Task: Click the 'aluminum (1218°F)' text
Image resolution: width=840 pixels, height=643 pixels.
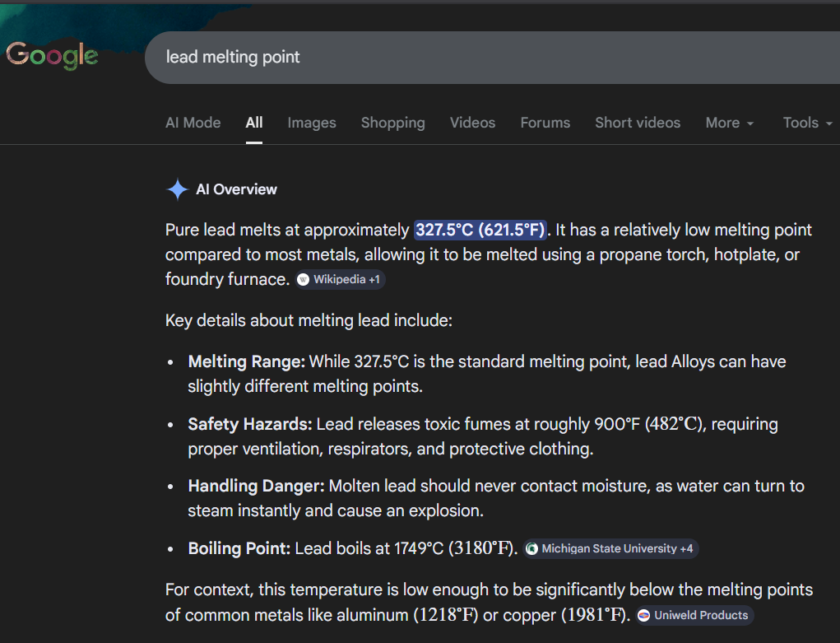Action: click(407, 615)
